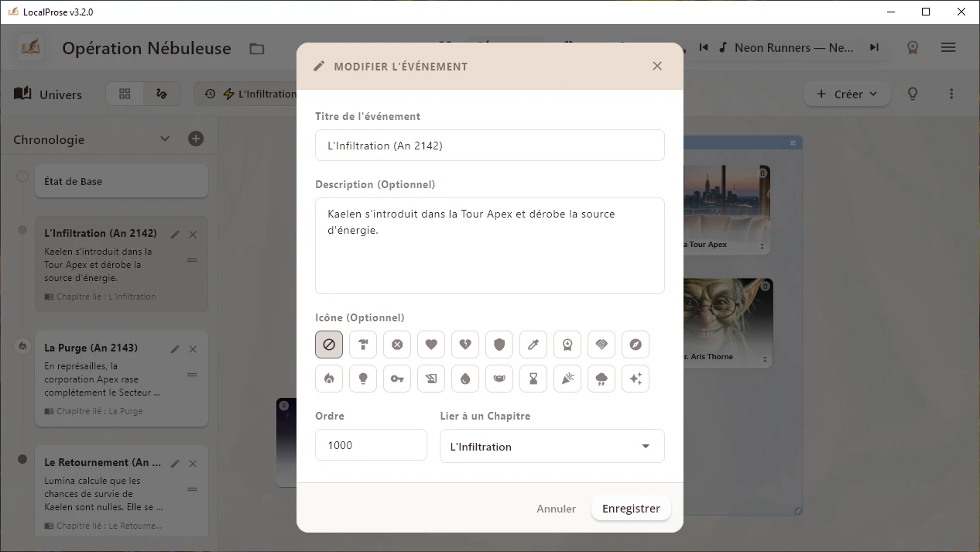Click the Univers section label

[x=48, y=94]
